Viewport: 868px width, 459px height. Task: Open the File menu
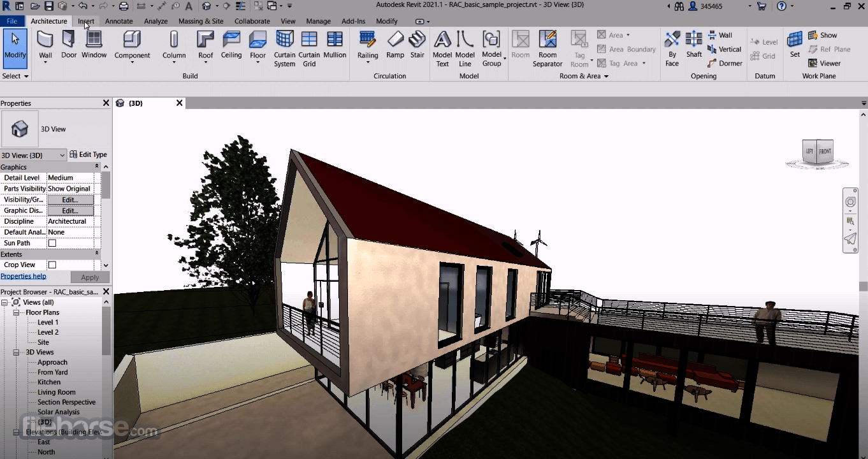pos(11,21)
